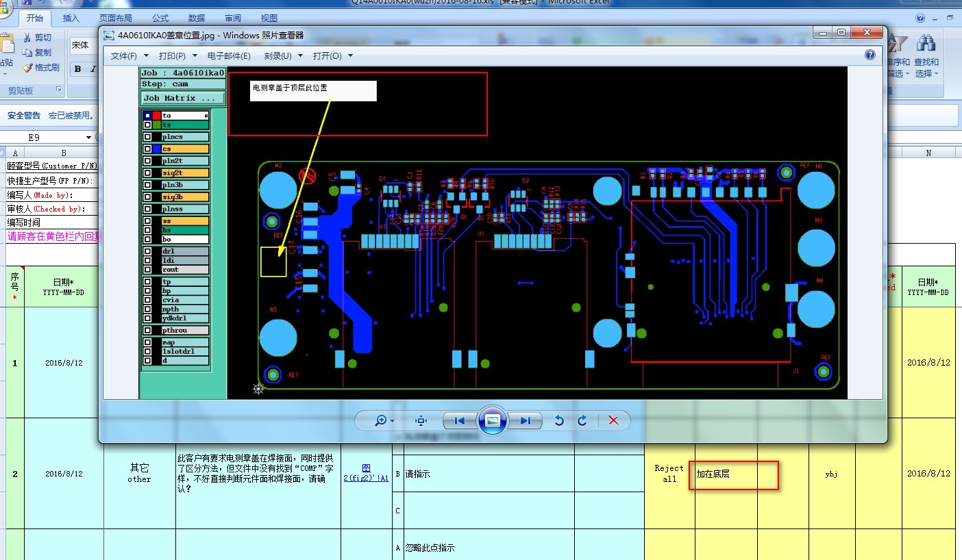Open the 页面布局 (Page Layout) ribbon tab
This screenshot has height=560, width=962.
116,18
